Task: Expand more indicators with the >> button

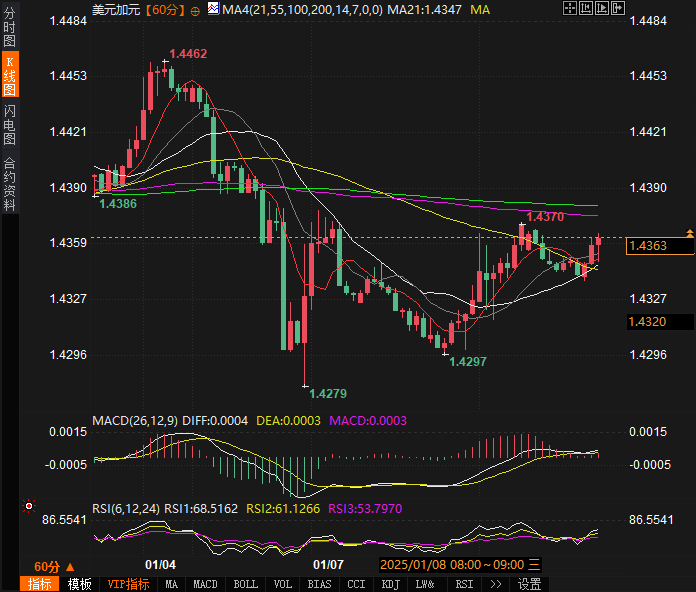Action: tap(495, 584)
